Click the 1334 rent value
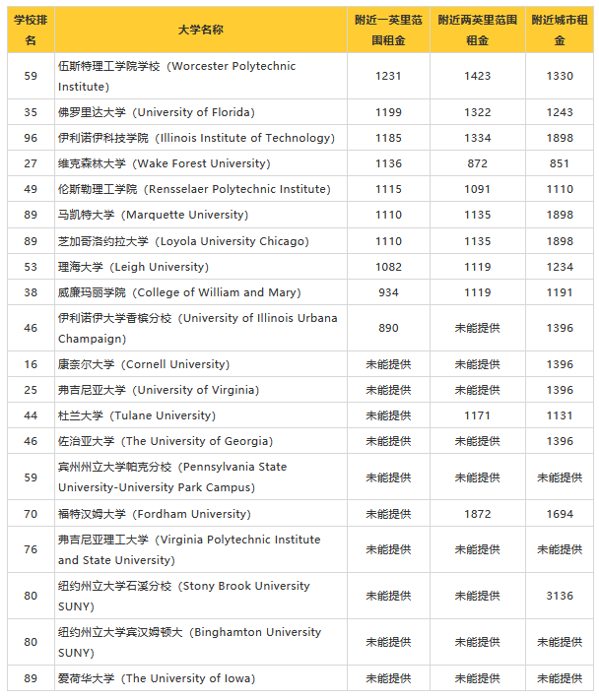The width and height of the screenshot is (599, 700). [478, 138]
